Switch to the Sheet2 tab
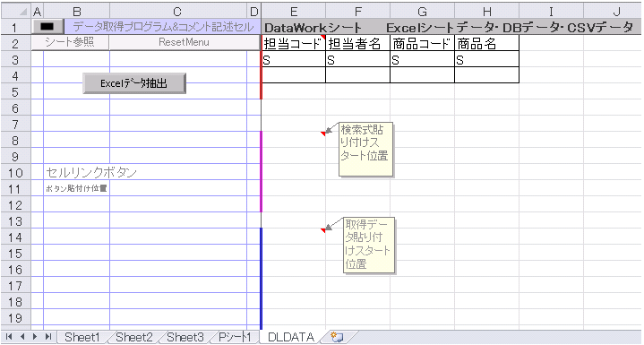 point(133,337)
